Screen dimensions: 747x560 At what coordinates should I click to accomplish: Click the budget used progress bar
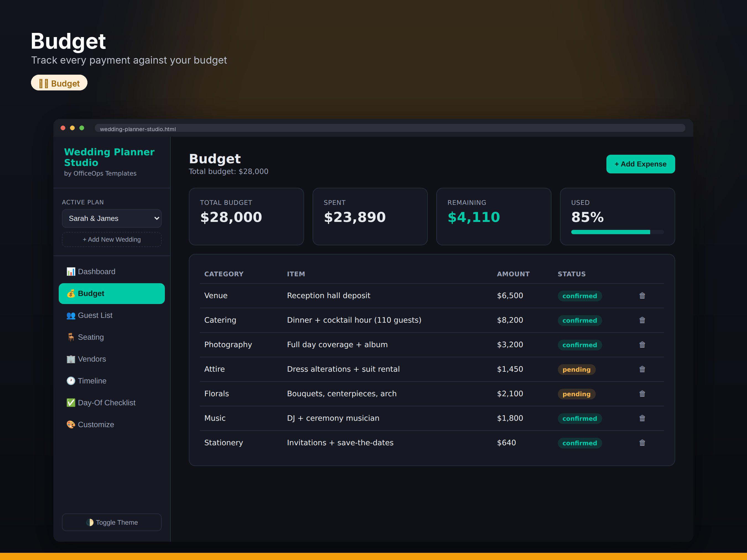[x=617, y=232]
